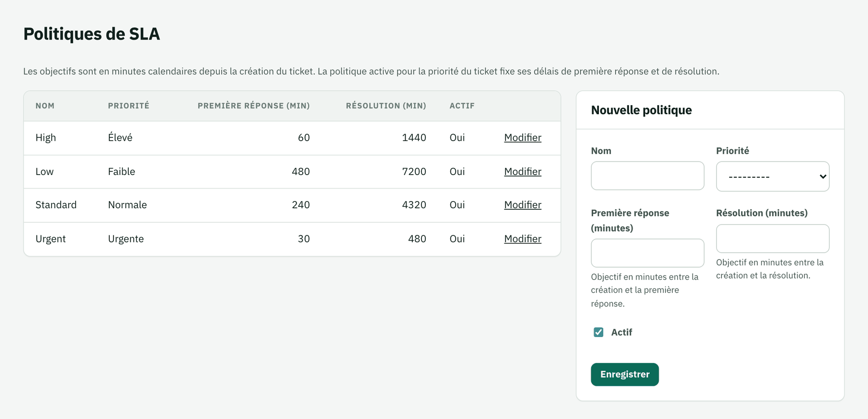Viewport: 868px width, 419px height.
Task: Click the Enregistrer button
Action: 624,375
